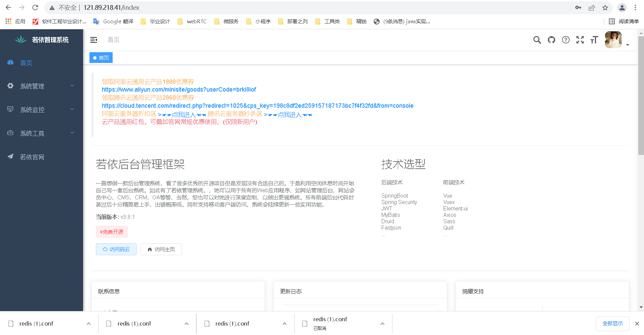Image resolution: width=644 pixels, height=335 pixels.
Task: Open the font size icon in navbar
Action: tap(594, 40)
